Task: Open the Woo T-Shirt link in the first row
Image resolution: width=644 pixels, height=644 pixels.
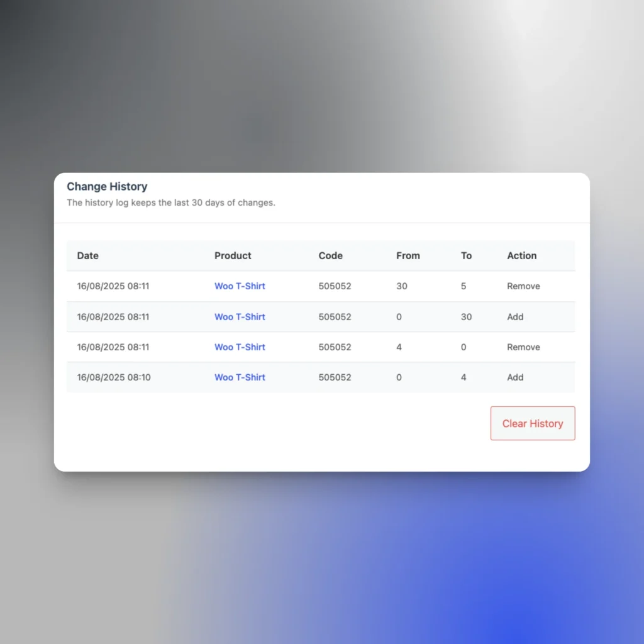Action: coord(240,286)
